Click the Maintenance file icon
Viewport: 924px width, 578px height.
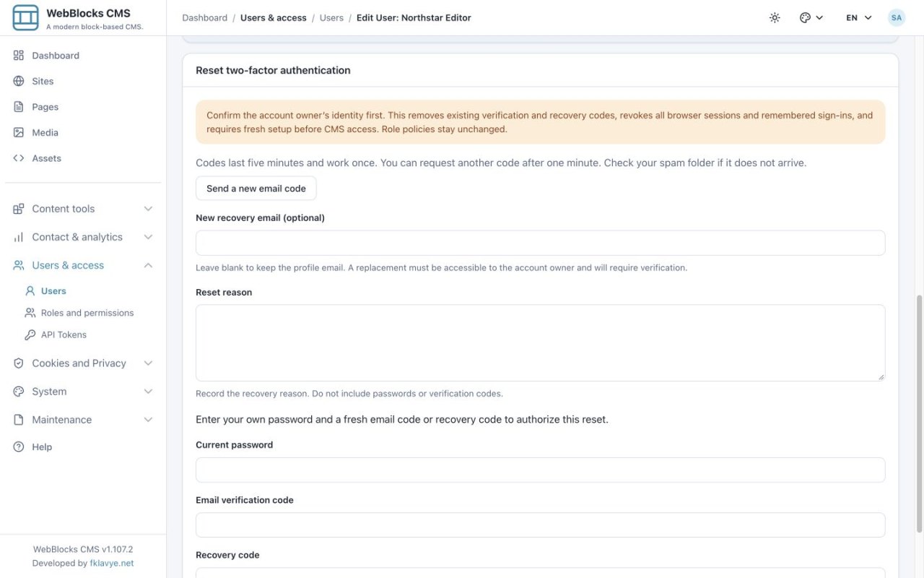pyautogui.click(x=19, y=420)
